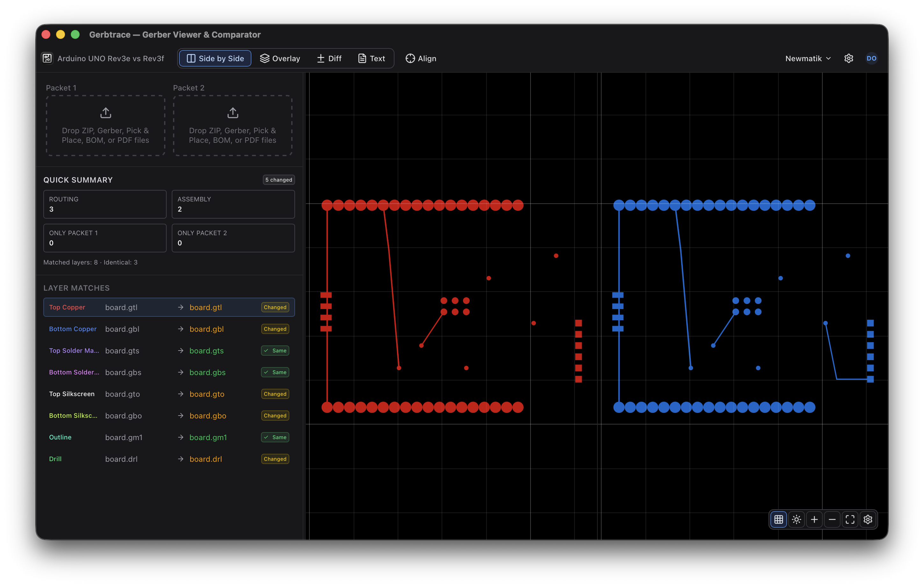Open canvas settings gear in the canvas toolbar

[868, 519]
